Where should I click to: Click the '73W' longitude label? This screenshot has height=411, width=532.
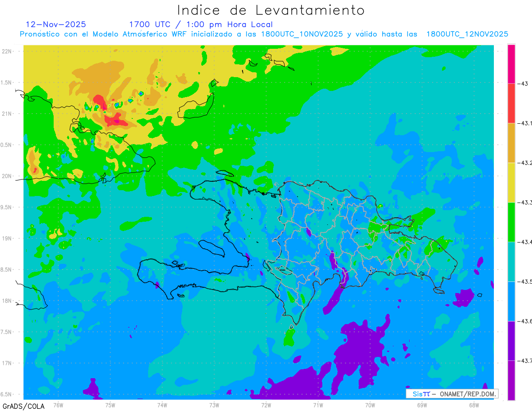click(214, 405)
